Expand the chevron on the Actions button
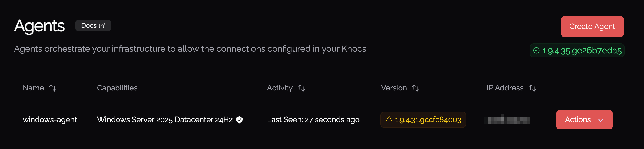Viewport: 644px width, 149px height. 601,120
